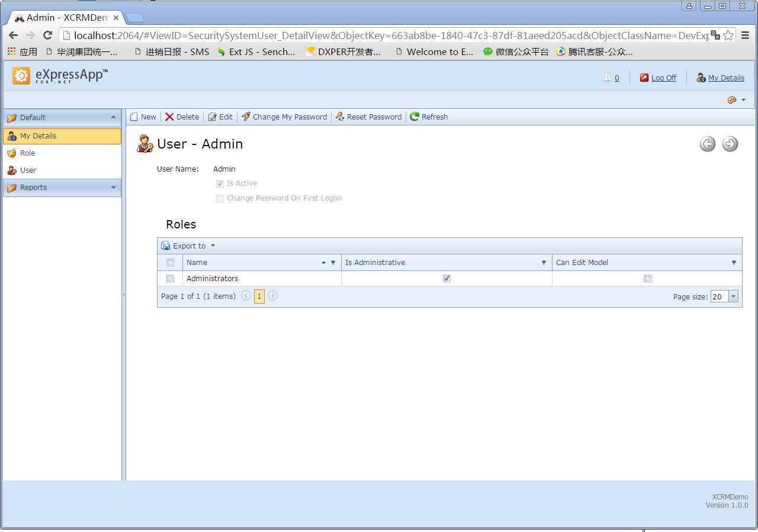Viewport: 758px width, 532px height.
Task: Open the 华润集团统一 bookmark
Action: [82, 51]
